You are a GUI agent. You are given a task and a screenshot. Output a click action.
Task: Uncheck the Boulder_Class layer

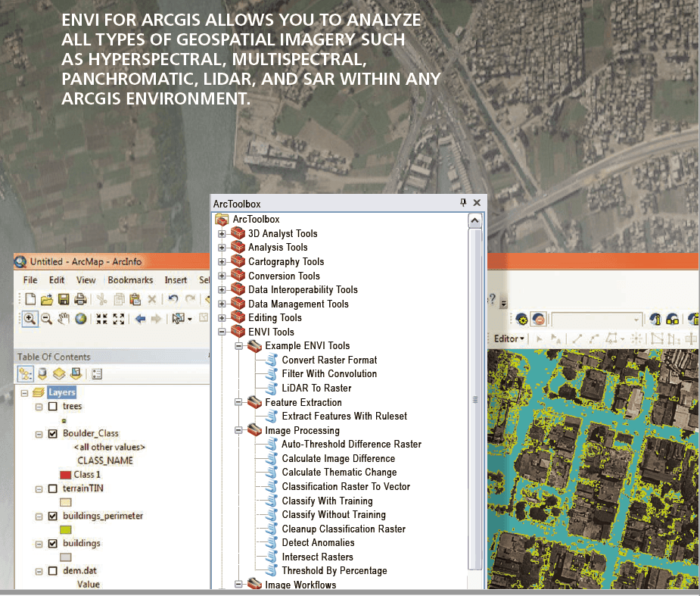coord(53,434)
